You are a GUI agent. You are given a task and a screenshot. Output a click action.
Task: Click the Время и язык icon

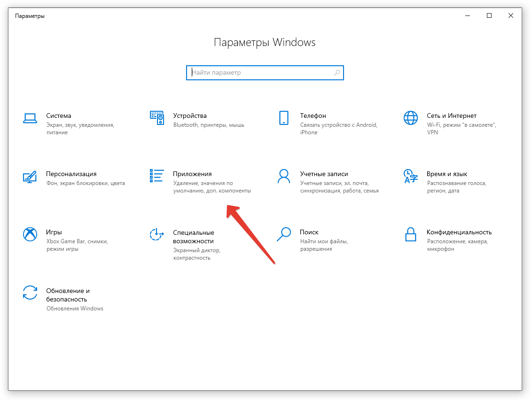point(411,176)
